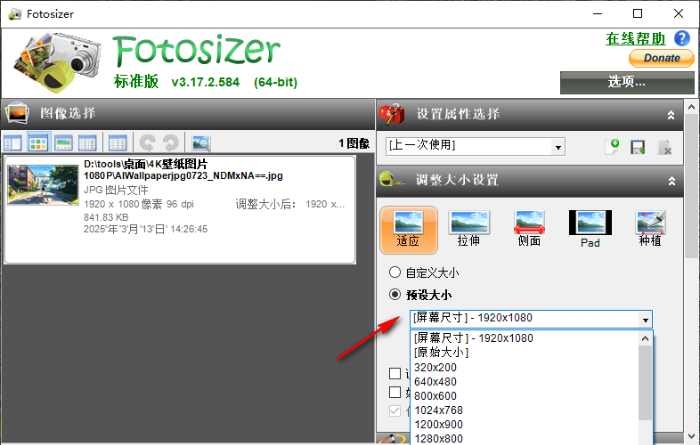Collapse the 调整大小设置 panel
This screenshot has width=700, height=445.
[671, 181]
